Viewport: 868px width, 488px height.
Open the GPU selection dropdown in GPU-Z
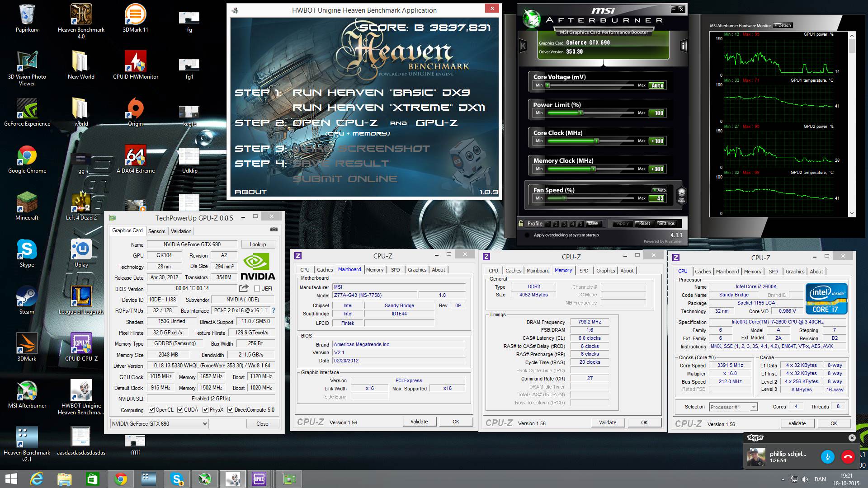click(x=159, y=423)
